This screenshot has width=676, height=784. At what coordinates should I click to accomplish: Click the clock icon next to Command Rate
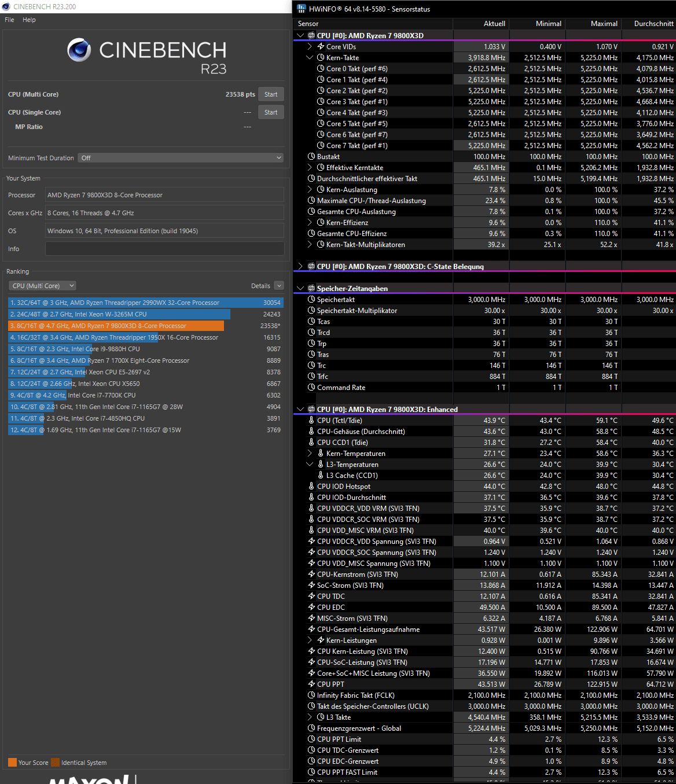click(x=311, y=387)
